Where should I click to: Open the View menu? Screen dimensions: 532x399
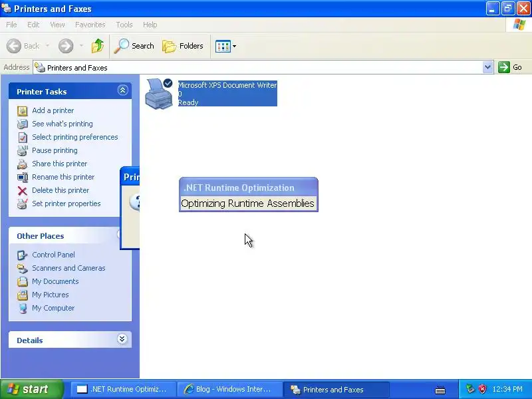[x=57, y=25]
